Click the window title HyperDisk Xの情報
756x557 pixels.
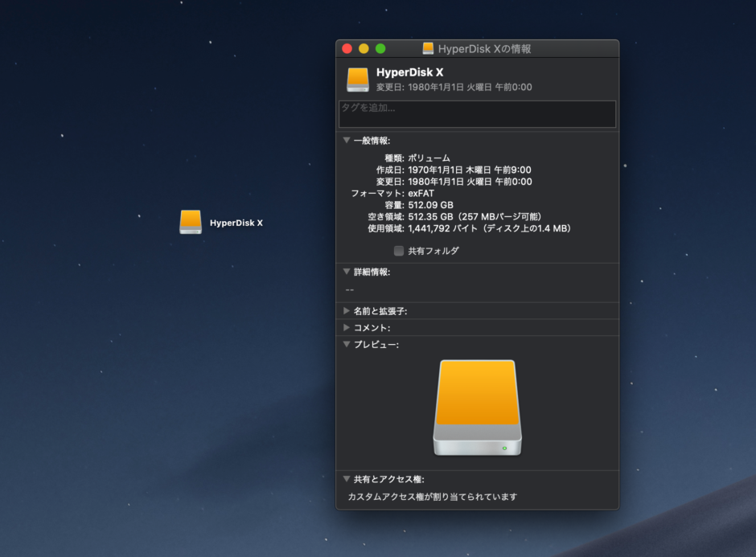487,48
